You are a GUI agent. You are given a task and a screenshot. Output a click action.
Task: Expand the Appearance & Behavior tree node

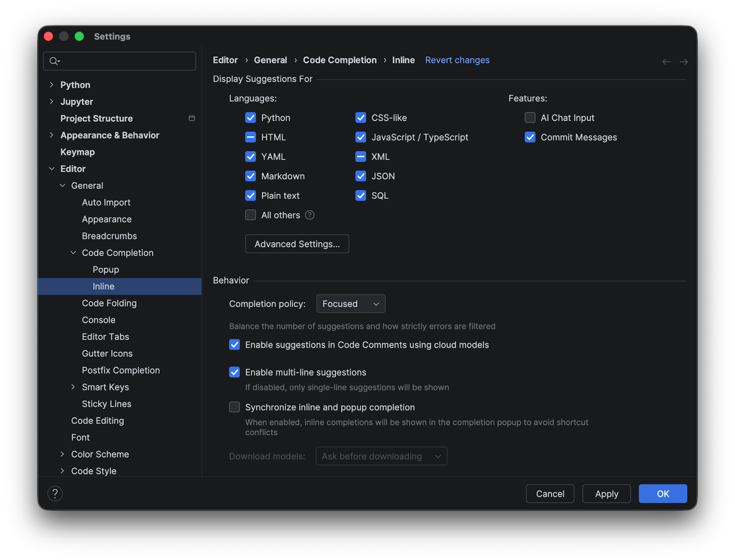coord(51,135)
